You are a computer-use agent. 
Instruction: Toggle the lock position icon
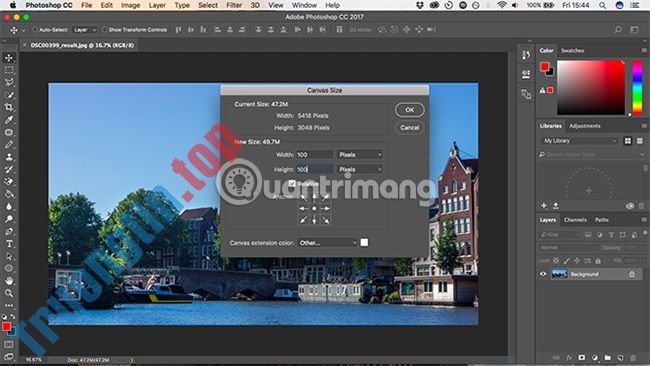[x=577, y=261]
